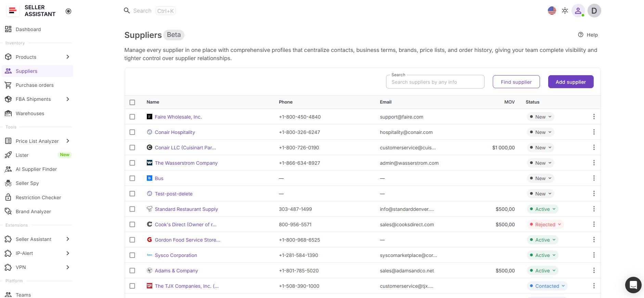Image resolution: width=644 pixels, height=298 pixels.
Task: Open the Help link
Action: (588, 35)
